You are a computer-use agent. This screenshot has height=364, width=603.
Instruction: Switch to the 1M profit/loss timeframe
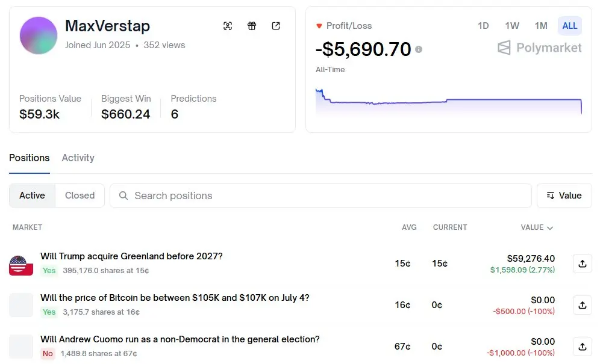click(541, 26)
